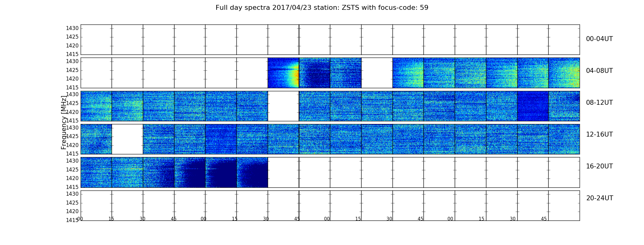644x245 pixels.
Task: Click the 1430 tick label of the 00-04UT row
Action: 72,28
